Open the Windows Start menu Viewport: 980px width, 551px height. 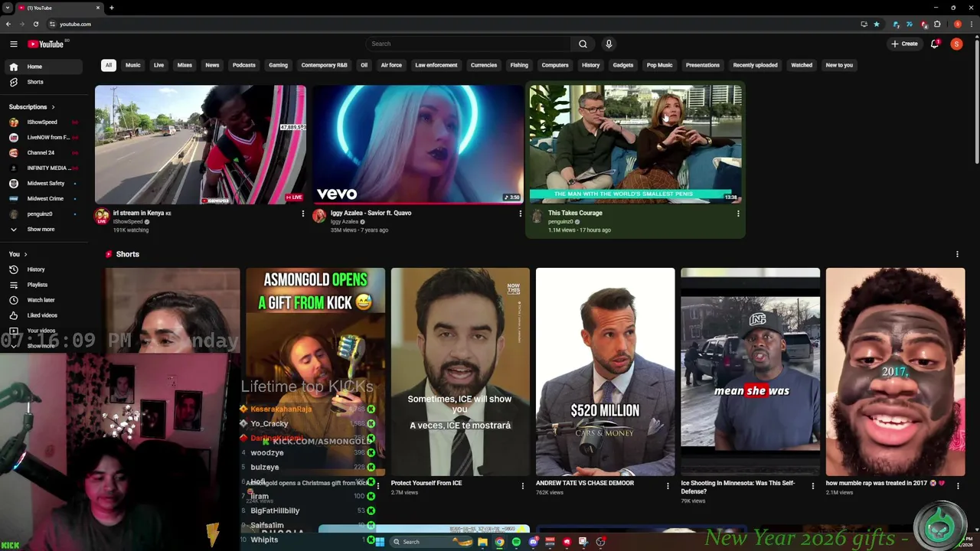tap(380, 542)
